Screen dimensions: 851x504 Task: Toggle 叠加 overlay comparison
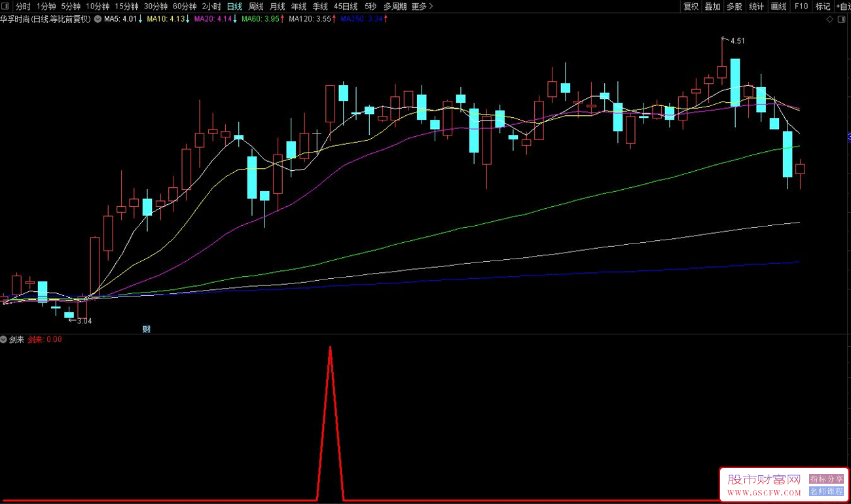pyautogui.click(x=712, y=7)
